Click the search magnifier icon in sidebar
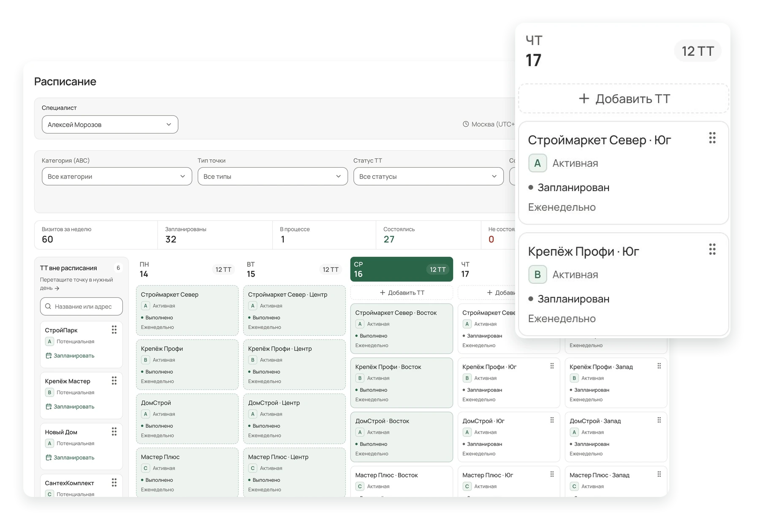 pyautogui.click(x=48, y=307)
